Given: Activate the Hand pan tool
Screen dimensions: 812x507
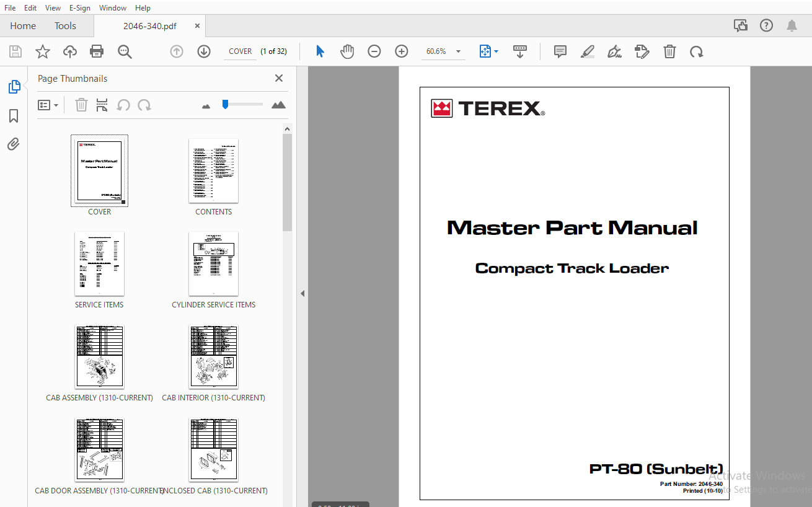Looking at the screenshot, I should (347, 51).
